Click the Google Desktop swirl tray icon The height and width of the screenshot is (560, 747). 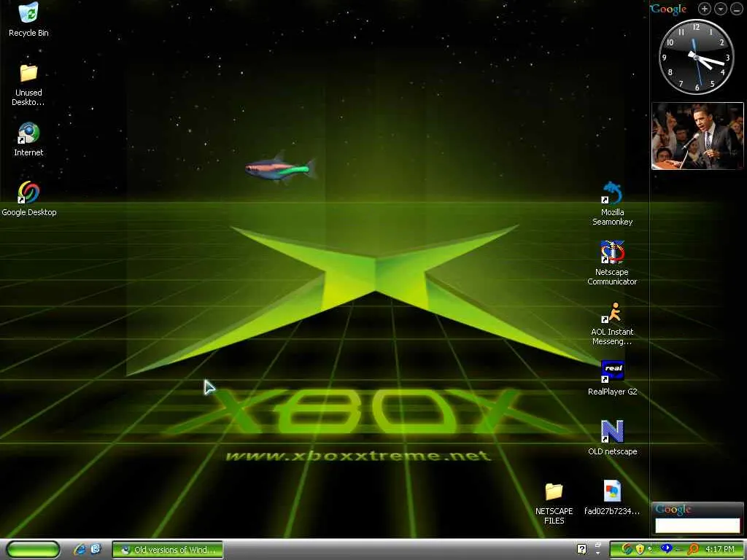point(627,549)
